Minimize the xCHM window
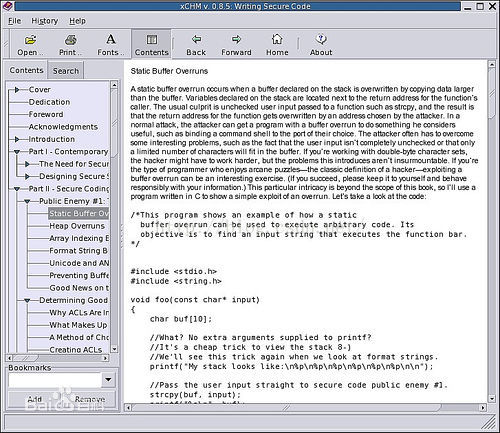Viewport: 500px width, 433px height. (468, 6)
